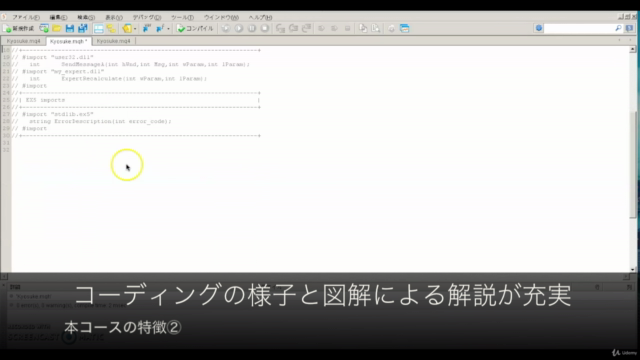
Task: Open the ウインドウ menu
Action: (221, 18)
